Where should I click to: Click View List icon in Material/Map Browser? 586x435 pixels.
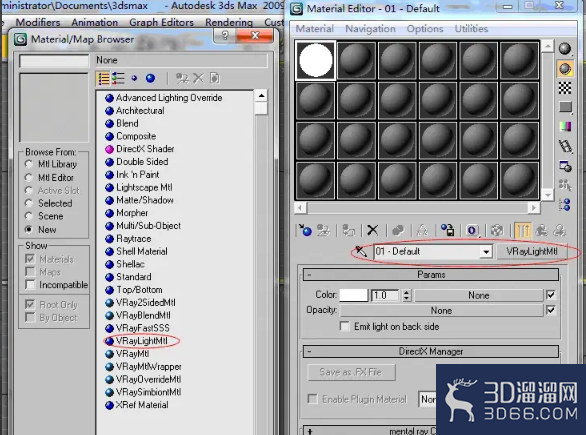pos(103,78)
